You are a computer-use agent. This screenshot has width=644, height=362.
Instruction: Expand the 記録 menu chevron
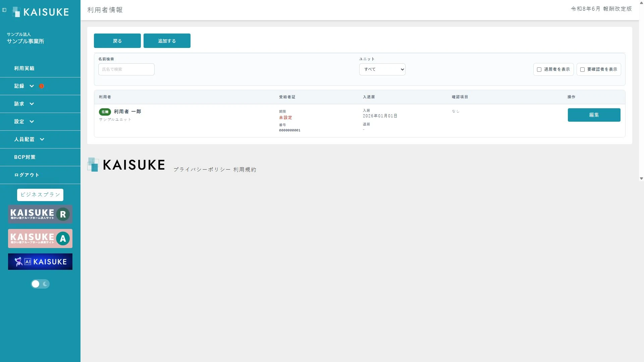click(32, 86)
